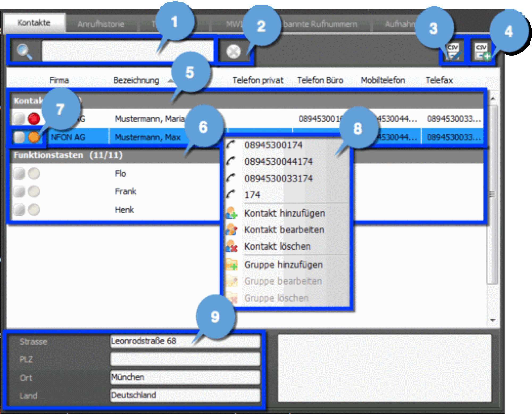
Task: Choose Gruppe hinzufügen menu entry
Action: pyautogui.click(x=283, y=265)
